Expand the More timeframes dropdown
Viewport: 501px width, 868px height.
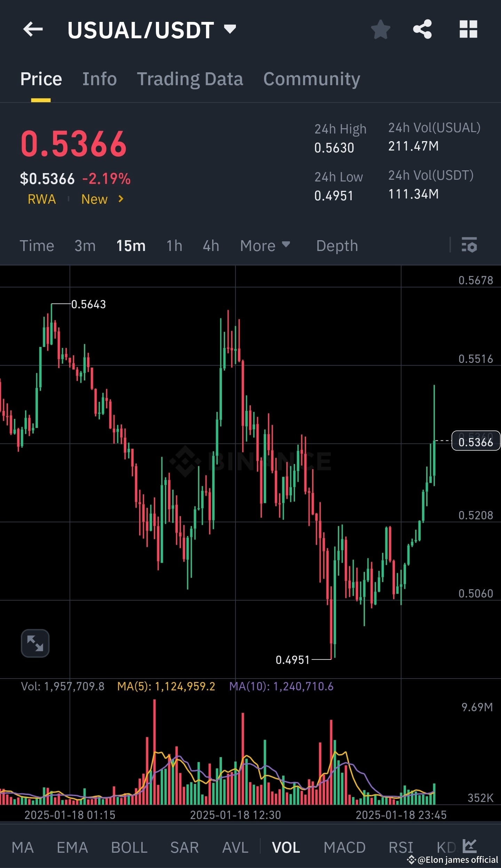coord(265,246)
